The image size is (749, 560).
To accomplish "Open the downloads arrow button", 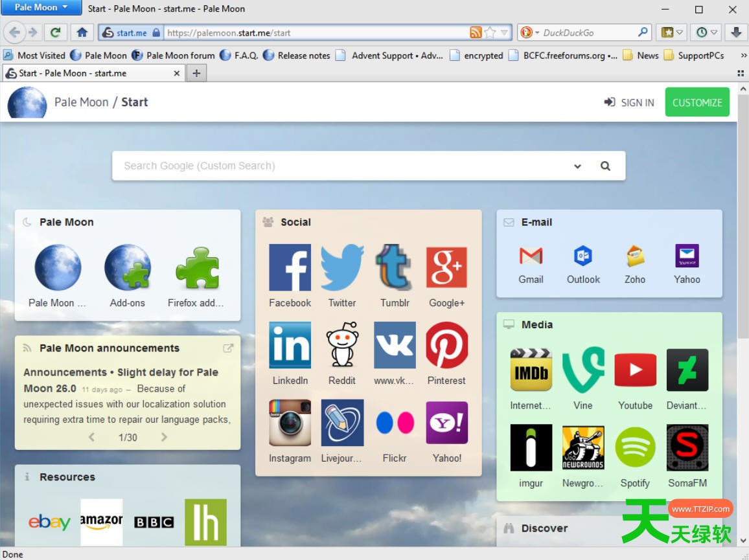I will 736,32.
